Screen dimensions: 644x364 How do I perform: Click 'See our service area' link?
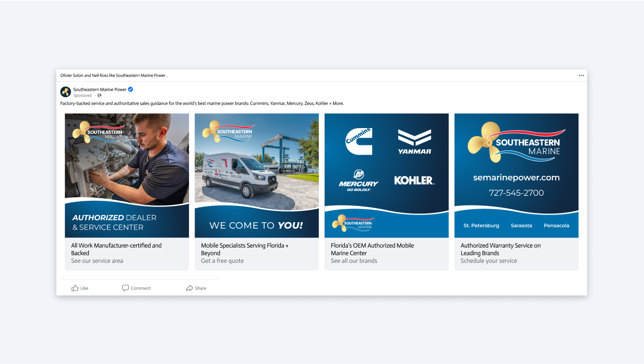pos(97,261)
